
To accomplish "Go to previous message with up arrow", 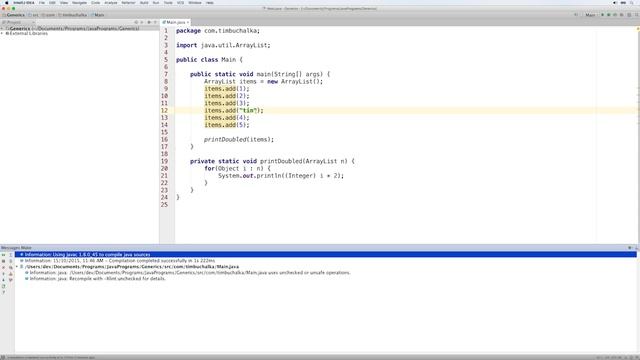I will 3,273.
